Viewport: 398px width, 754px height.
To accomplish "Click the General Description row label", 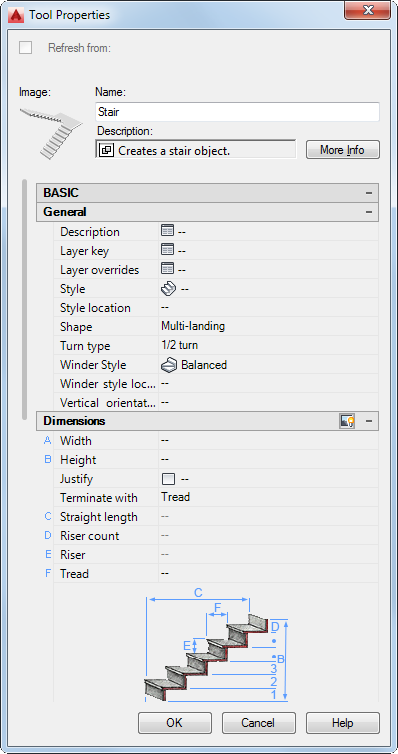I will pos(90,232).
